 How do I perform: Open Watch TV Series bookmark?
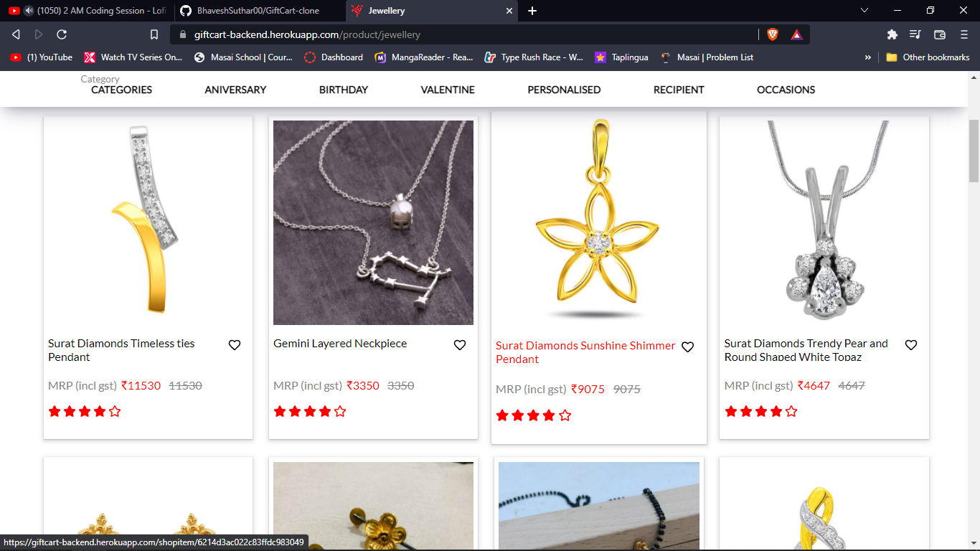133,57
